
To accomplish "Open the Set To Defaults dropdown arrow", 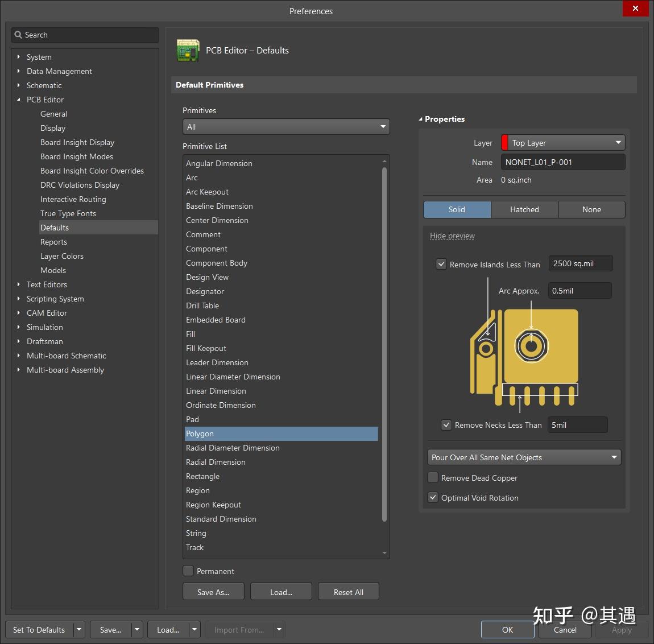I will click(x=79, y=629).
